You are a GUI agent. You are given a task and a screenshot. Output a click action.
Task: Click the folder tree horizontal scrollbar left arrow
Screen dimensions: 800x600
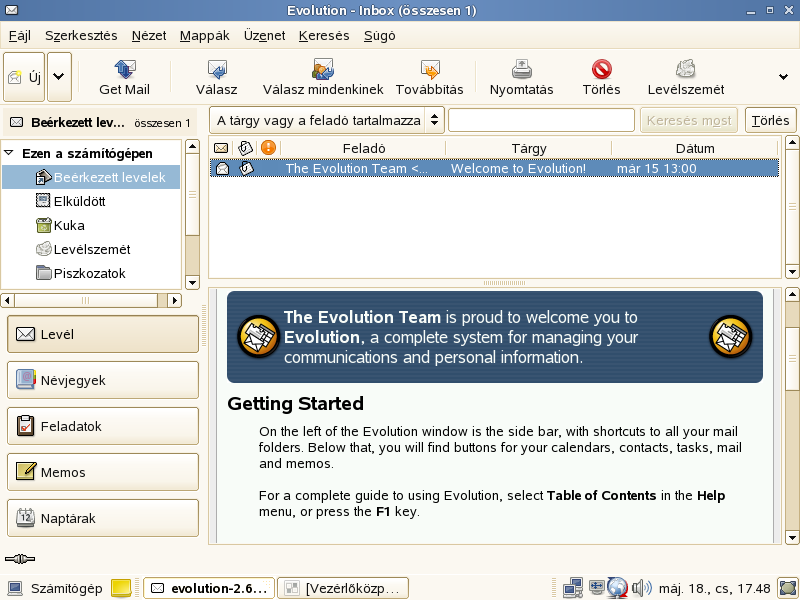7,301
